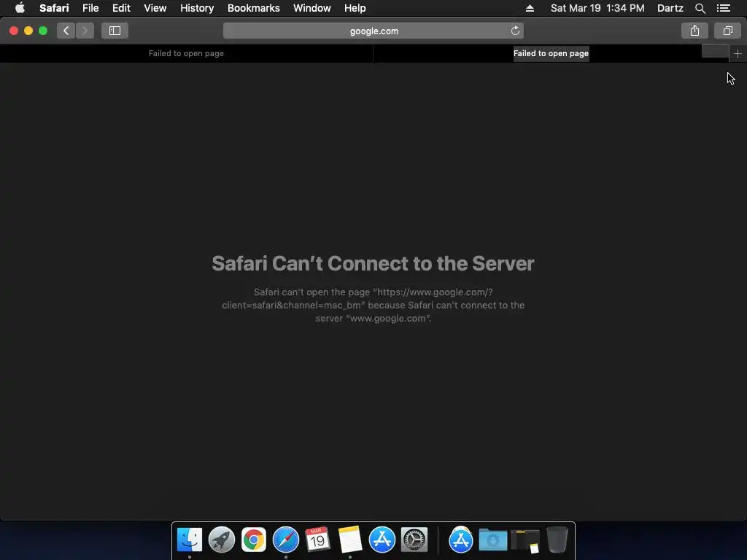Open the Window menu

click(312, 8)
